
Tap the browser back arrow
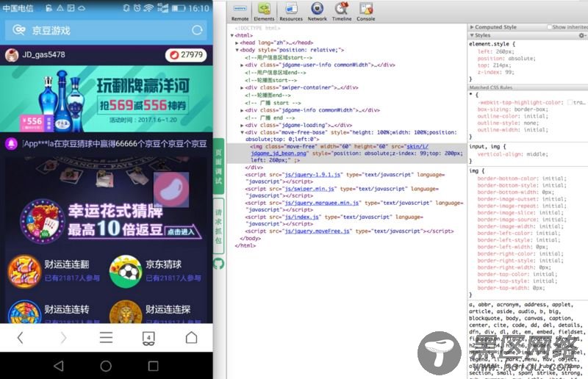[x=21, y=338]
